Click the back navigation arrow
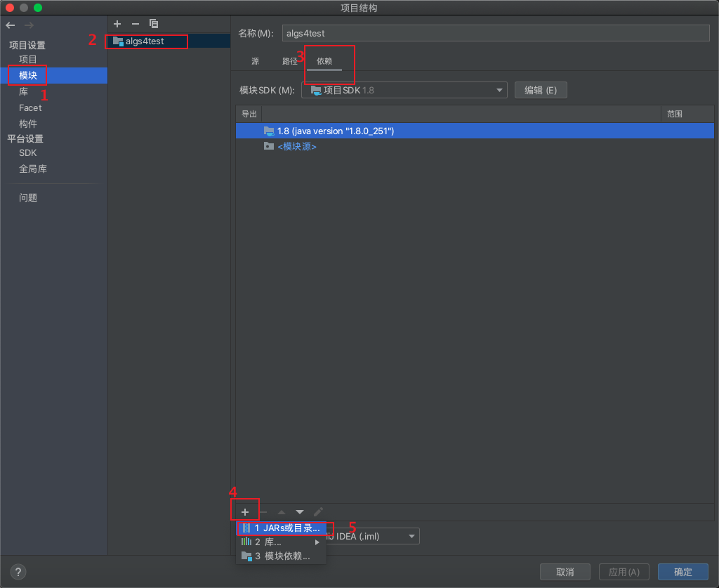 click(x=11, y=25)
